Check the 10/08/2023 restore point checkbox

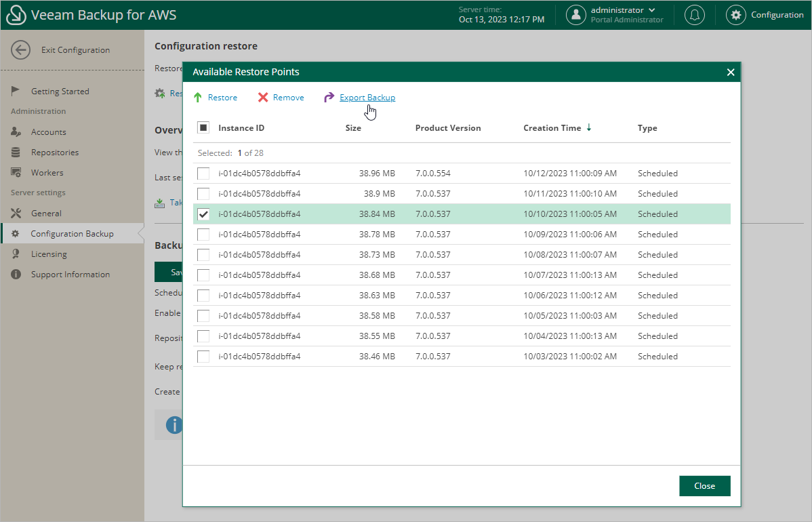pyautogui.click(x=203, y=255)
